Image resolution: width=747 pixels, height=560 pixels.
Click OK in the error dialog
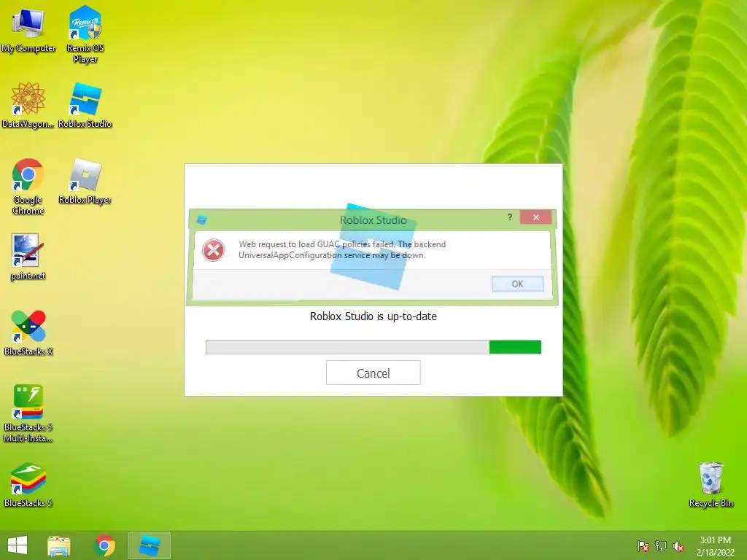pos(517,284)
